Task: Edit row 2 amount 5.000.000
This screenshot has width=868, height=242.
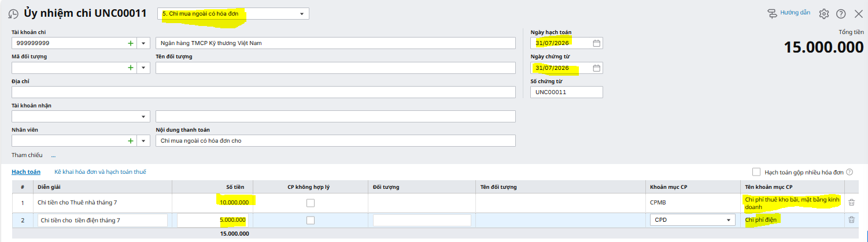Action: [213, 220]
